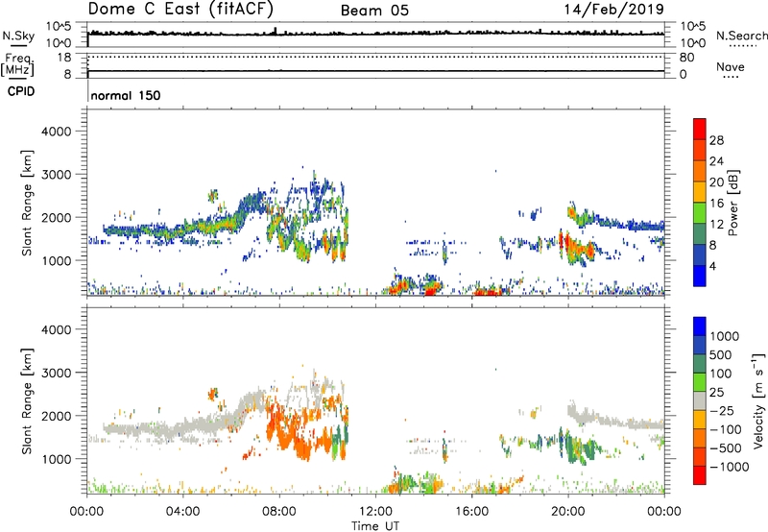Viewport: 768px width, 532px height.
Task: Click the "2000" tick on the power panel
Action: [x=57, y=217]
